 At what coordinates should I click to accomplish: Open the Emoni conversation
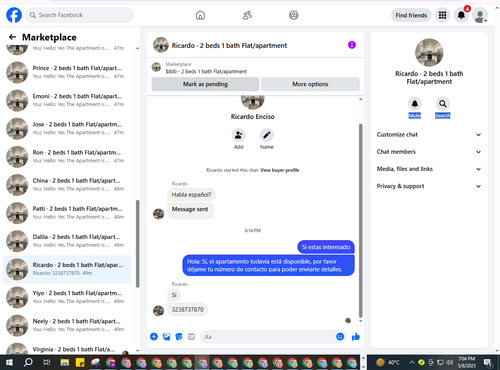pyautogui.click(x=67, y=100)
